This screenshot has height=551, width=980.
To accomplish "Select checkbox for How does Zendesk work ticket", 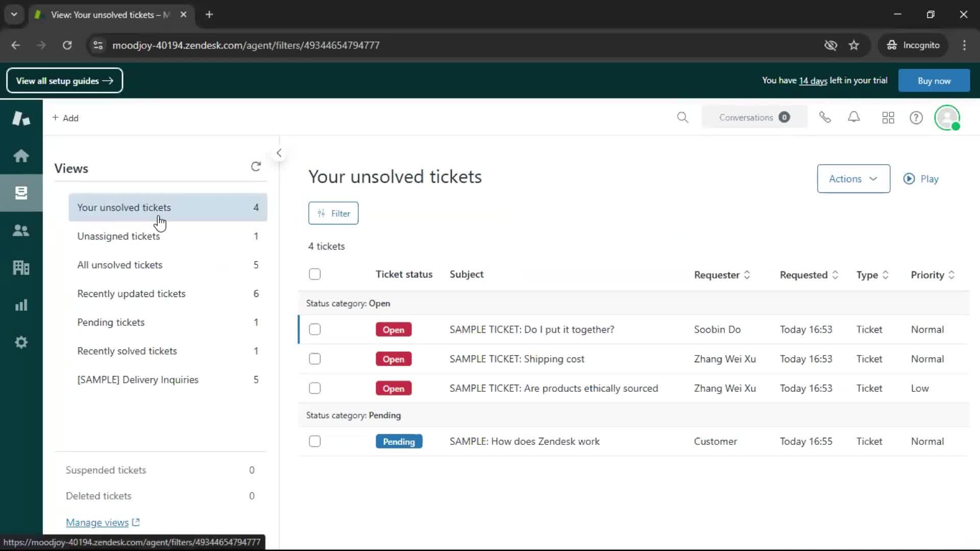I will coord(315,441).
